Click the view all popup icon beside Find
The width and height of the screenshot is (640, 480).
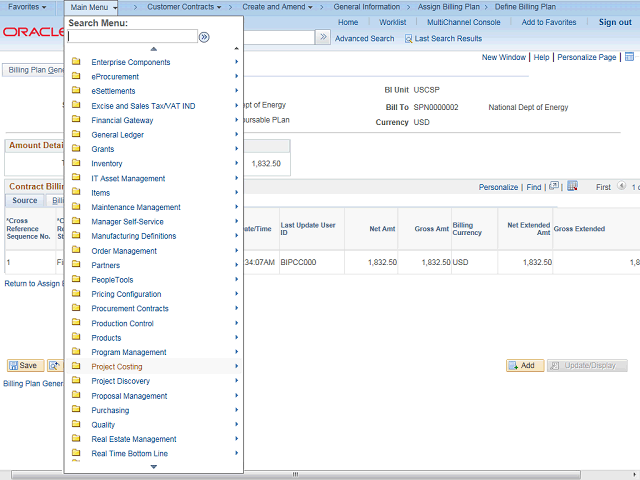553,186
